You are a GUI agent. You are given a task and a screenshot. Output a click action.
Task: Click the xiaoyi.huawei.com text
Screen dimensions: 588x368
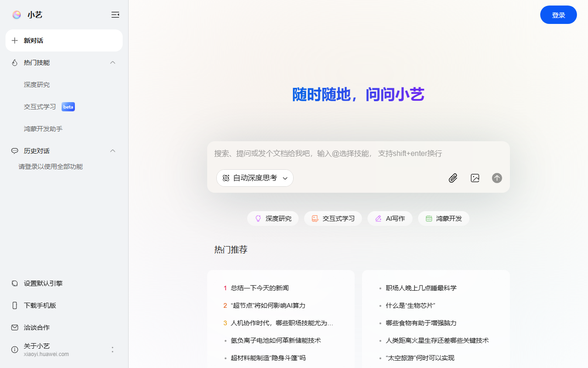pos(46,354)
